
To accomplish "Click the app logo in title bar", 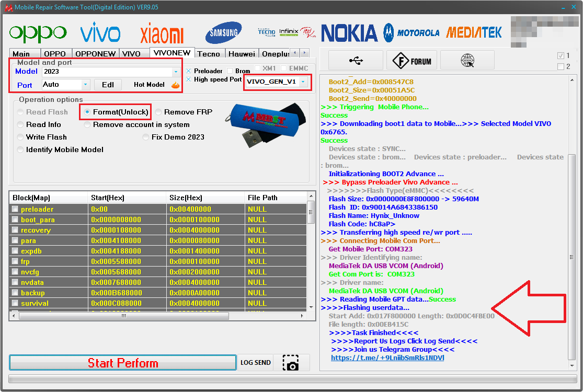I will 8,7.
